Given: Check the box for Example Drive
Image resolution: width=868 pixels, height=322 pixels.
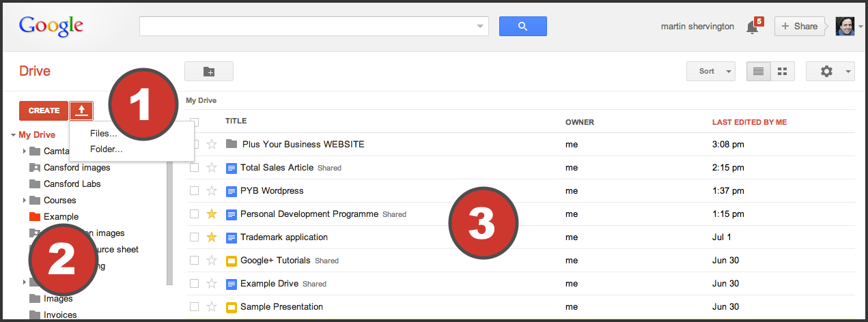Looking at the screenshot, I should pos(195,283).
